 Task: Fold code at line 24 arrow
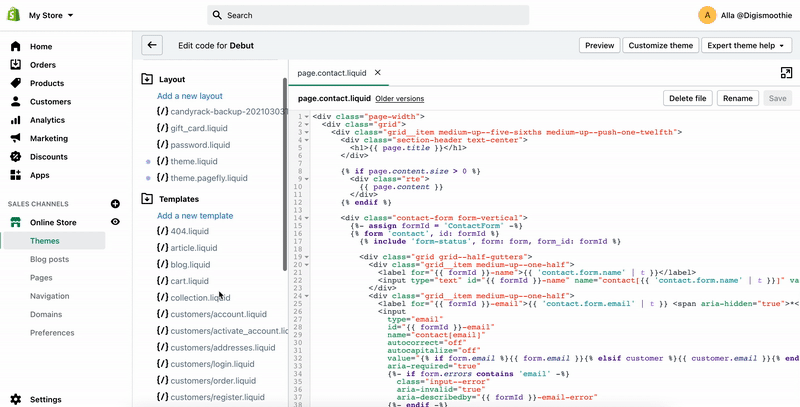click(307, 296)
